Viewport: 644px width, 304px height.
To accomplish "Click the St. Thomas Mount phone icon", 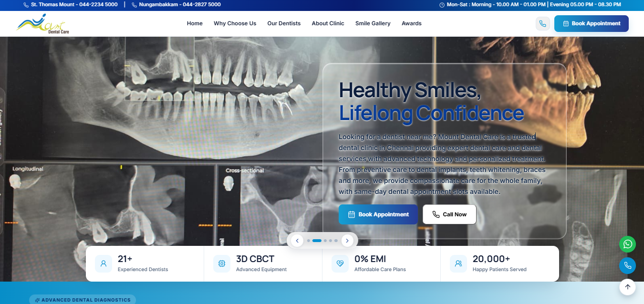I will tap(26, 5).
